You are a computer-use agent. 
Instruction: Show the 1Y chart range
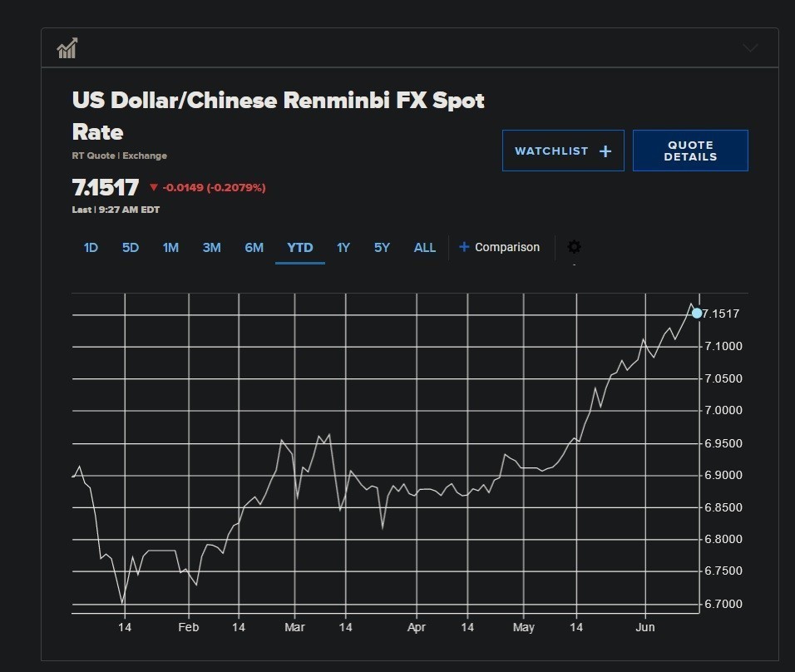pos(343,248)
